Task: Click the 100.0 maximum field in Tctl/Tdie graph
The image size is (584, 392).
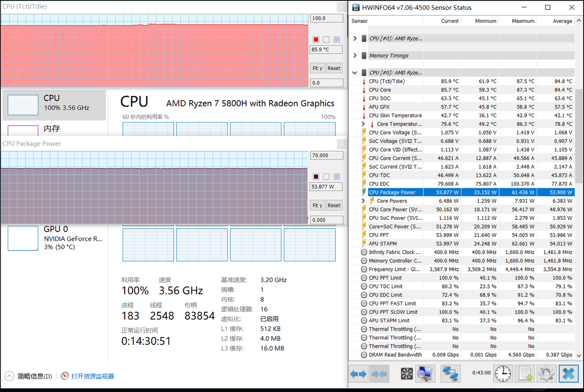Action: click(326, 18)
